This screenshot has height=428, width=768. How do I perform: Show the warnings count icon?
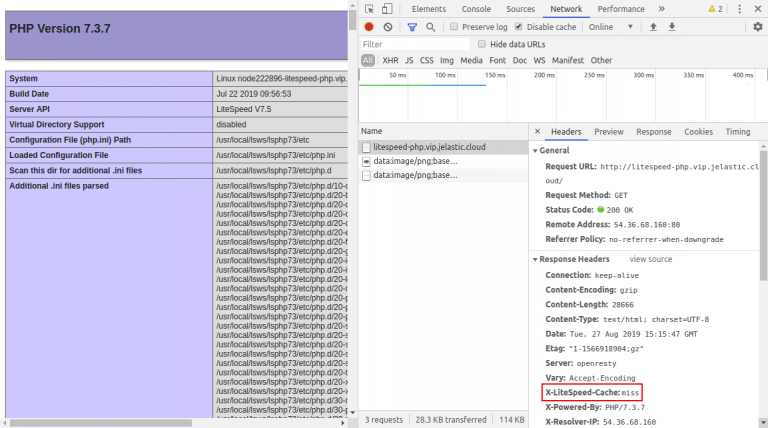[716, 9]
